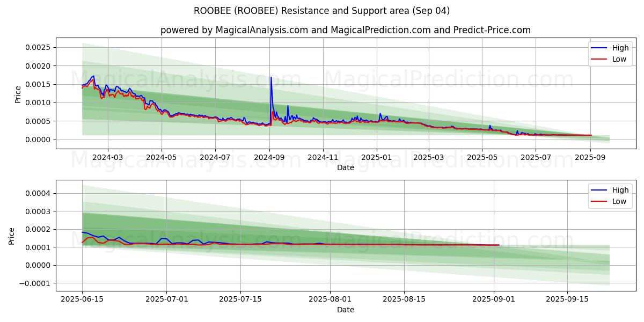Click the 'Date' axis label under lower chart
The image size is (644, 322).
[346, 310]
